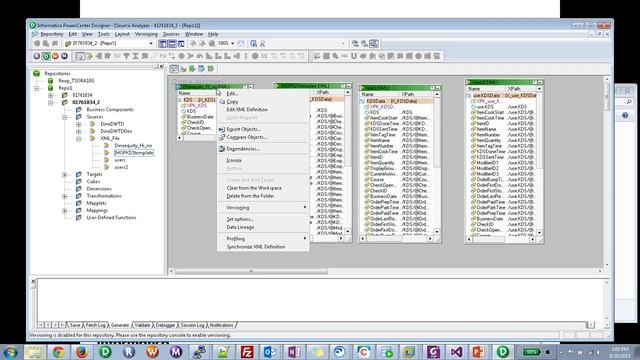Viewport: 640px width, 360px height.
Task: Toggle the Output window toolbar button
Action: tap(172, 43)
